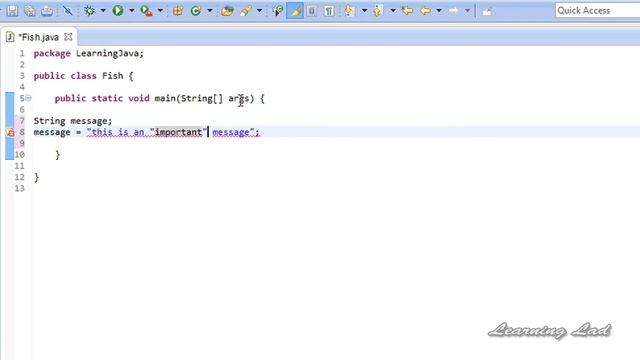Select the *Fish.java editor tab

(x=38, y=37)
